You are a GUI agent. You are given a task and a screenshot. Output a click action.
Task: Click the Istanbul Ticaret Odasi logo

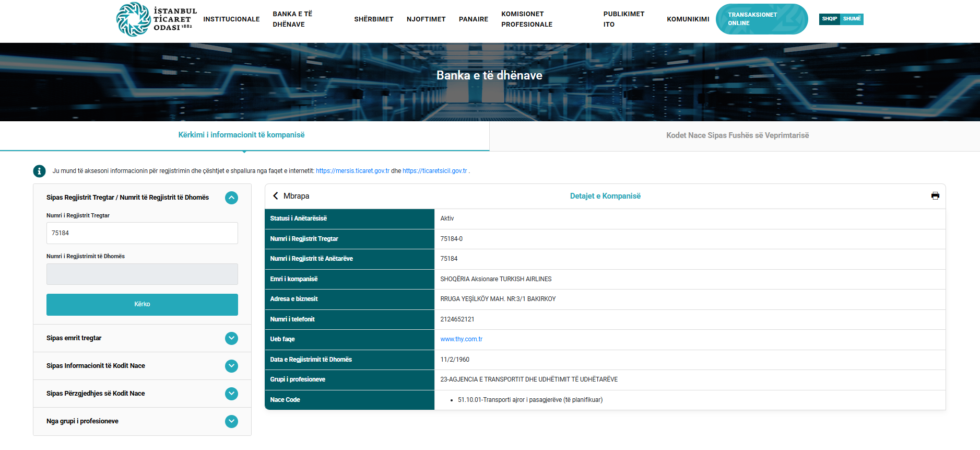[156, 19]
